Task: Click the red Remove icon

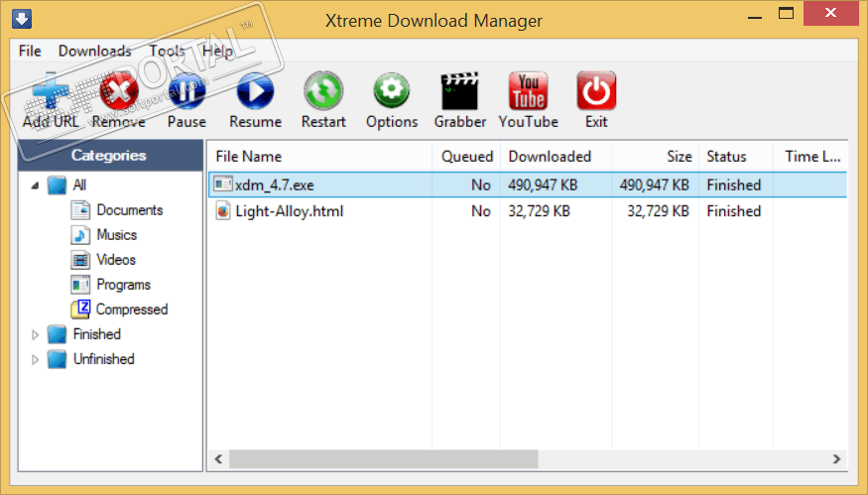Action: click(x=118, y=90)
